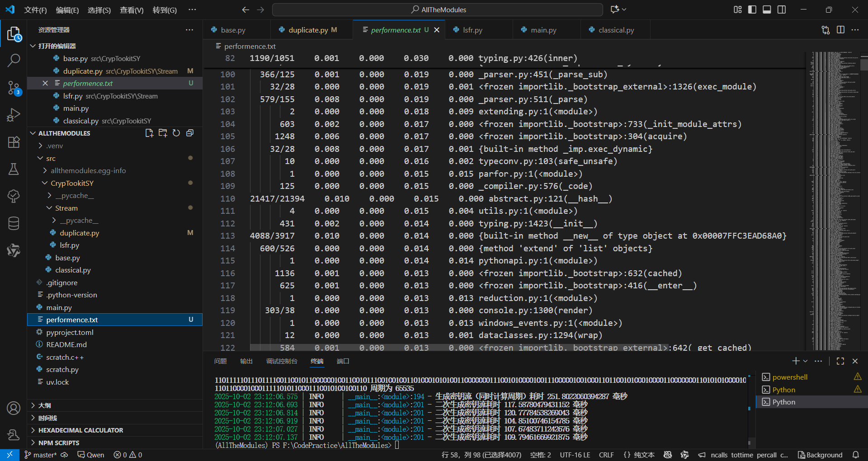The height and width of the screenshot is (461, 868).
Task: Click the AllTheModules command center search box
Action: (437, 9)
